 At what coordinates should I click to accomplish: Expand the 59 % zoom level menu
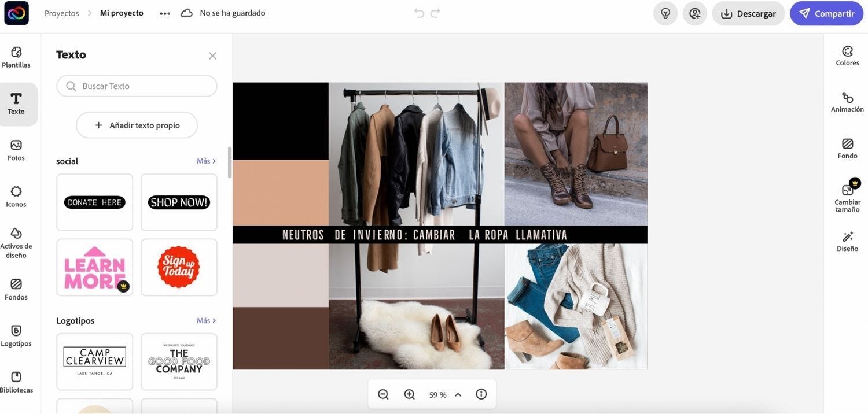(x=458, y=394)
